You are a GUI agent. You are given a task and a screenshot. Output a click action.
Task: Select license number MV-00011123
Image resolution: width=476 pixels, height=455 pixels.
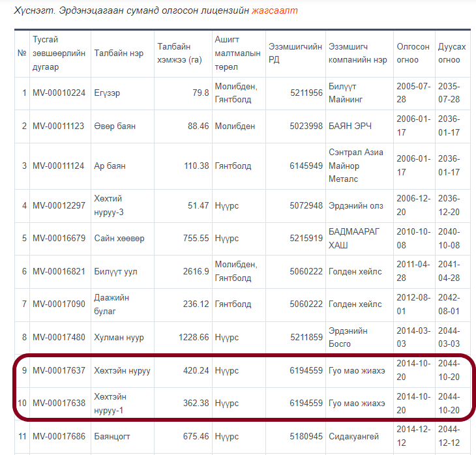tap(58, 126)
